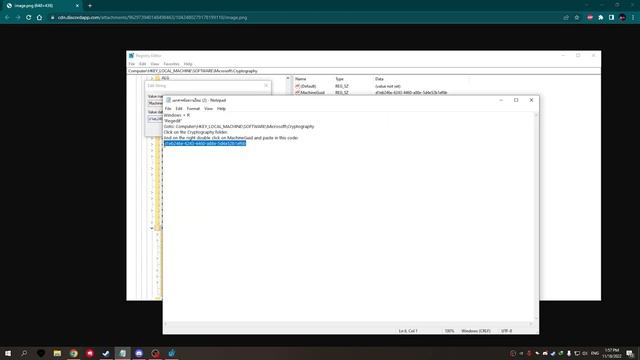Open the Chrome profile avatar

click(622, 18)
